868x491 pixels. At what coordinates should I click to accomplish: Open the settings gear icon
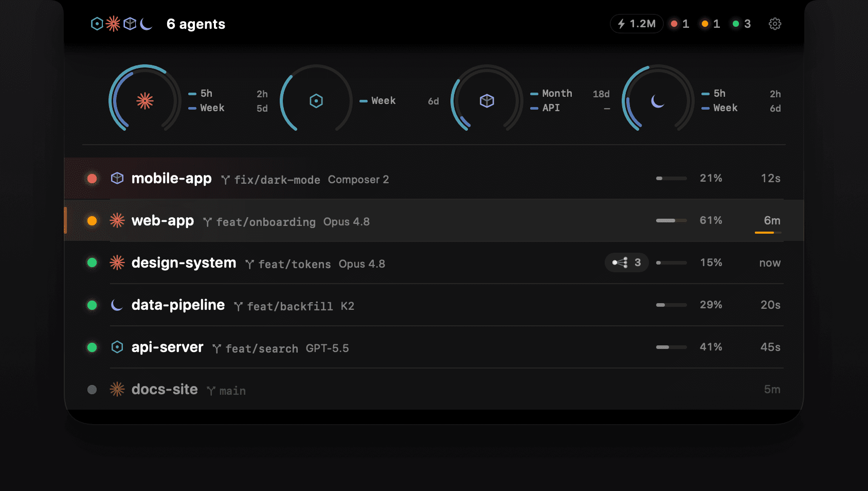pos(775,24)
